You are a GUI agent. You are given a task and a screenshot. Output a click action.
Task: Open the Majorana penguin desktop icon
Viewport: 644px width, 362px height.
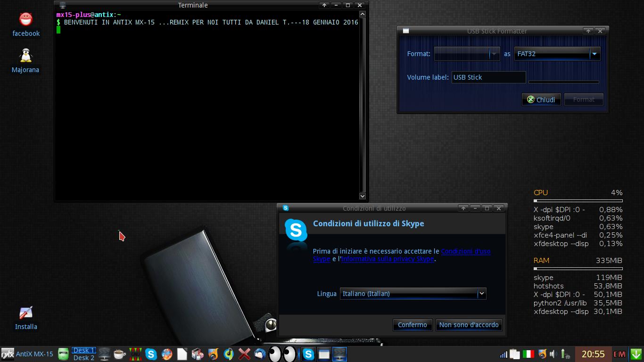[25, 61]
